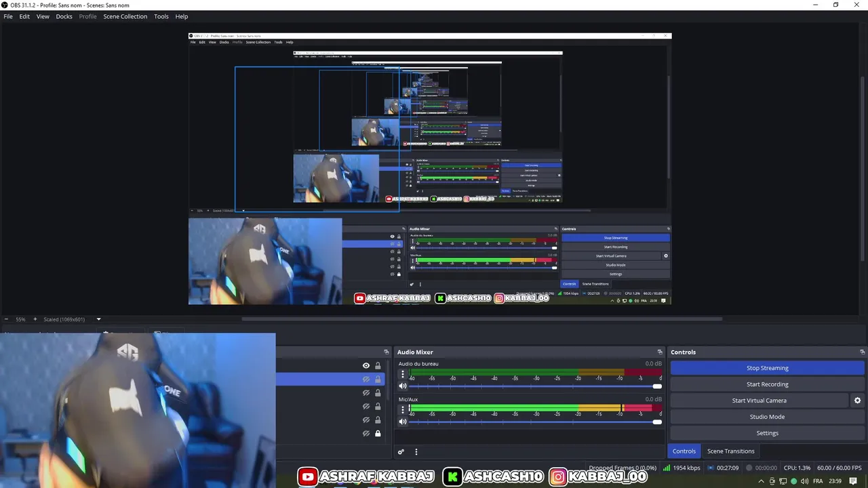Click the recording timer 00:00:00
This screenshot has width=868, height=488.
click(x=762, y=468)
